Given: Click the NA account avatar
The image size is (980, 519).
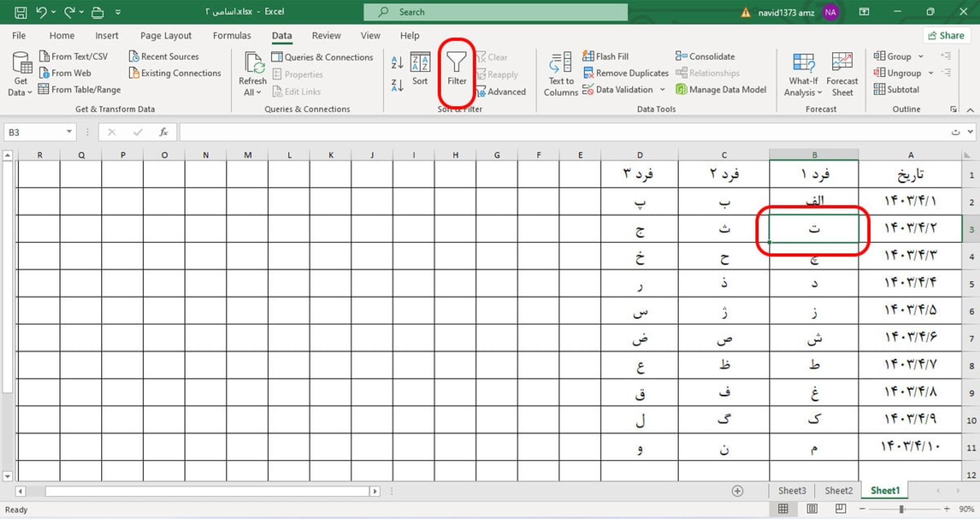Looking at the screenshot, I should (830, 12).
